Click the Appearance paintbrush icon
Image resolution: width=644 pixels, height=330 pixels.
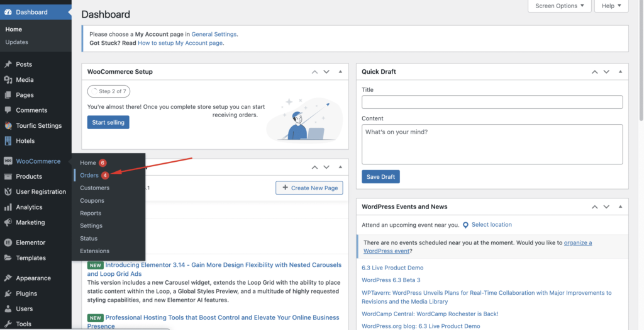8,278
